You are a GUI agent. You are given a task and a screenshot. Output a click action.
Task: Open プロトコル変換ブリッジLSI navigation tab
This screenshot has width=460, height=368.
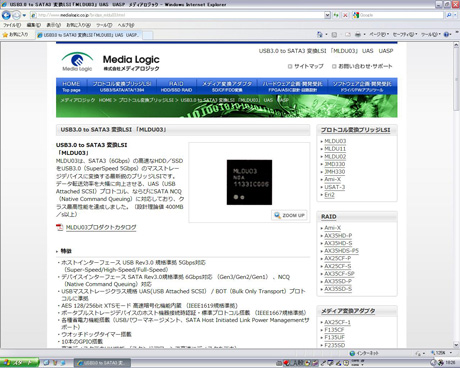tap(122, 86)
